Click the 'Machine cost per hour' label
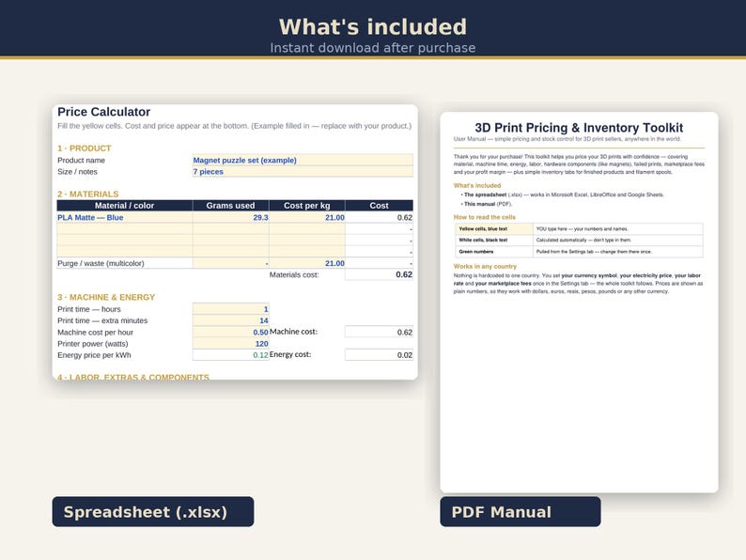 pos(95,332)
